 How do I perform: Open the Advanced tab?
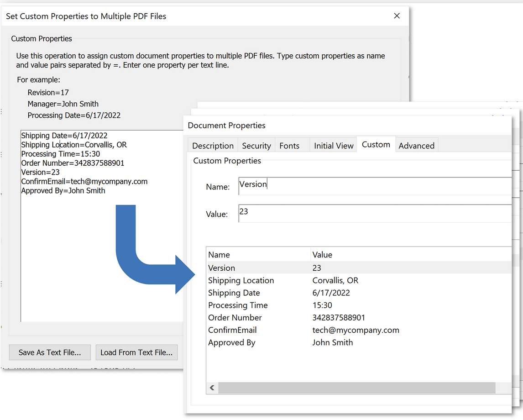coord(417,146)
